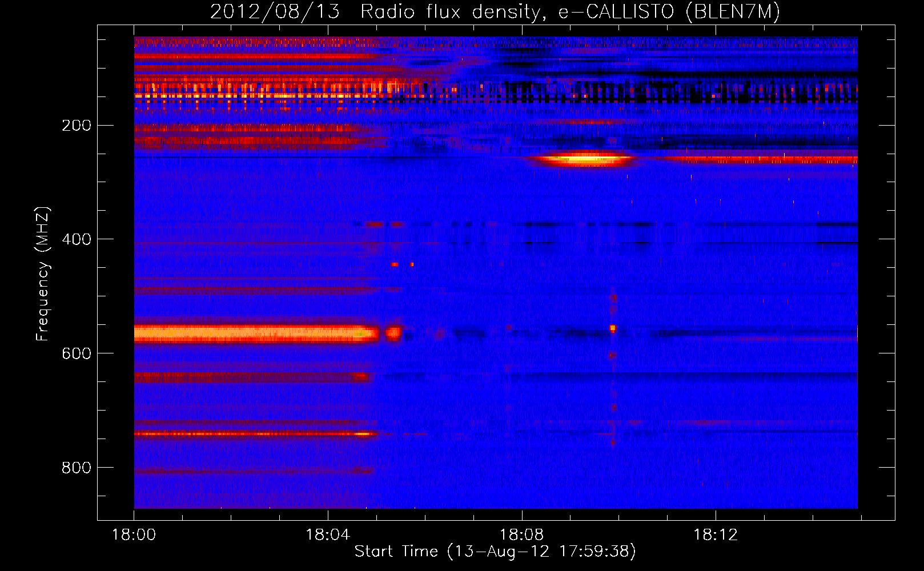
Task: Click the intense yellow band near 570 MHz
Action: 256,333
